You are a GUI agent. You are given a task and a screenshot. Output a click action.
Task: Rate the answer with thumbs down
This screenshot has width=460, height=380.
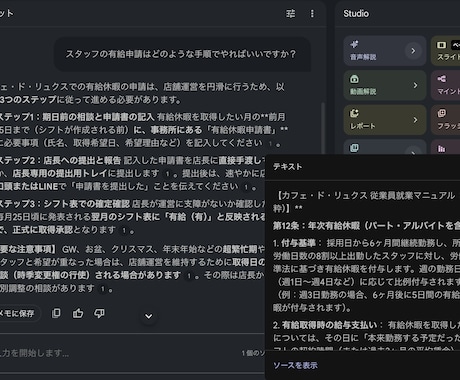tap(99, 313)
